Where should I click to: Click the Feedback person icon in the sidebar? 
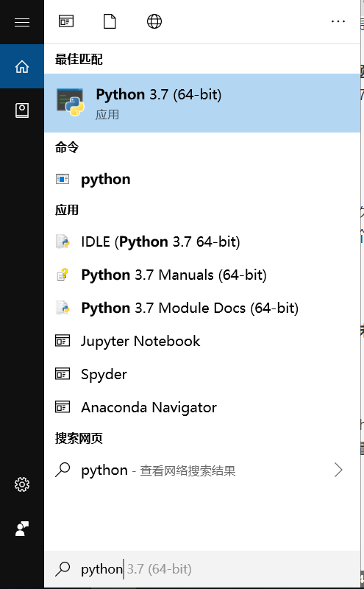coord(22,529)
